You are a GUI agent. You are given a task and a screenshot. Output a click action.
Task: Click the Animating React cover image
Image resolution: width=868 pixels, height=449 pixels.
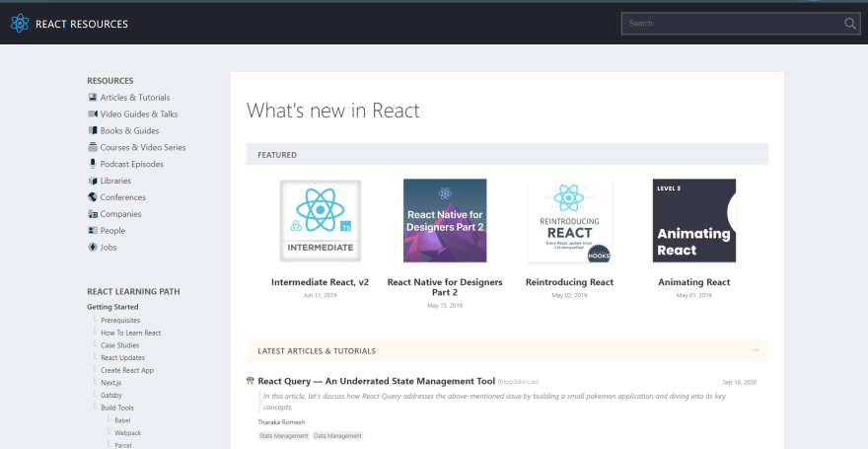[x=694, y=220]
